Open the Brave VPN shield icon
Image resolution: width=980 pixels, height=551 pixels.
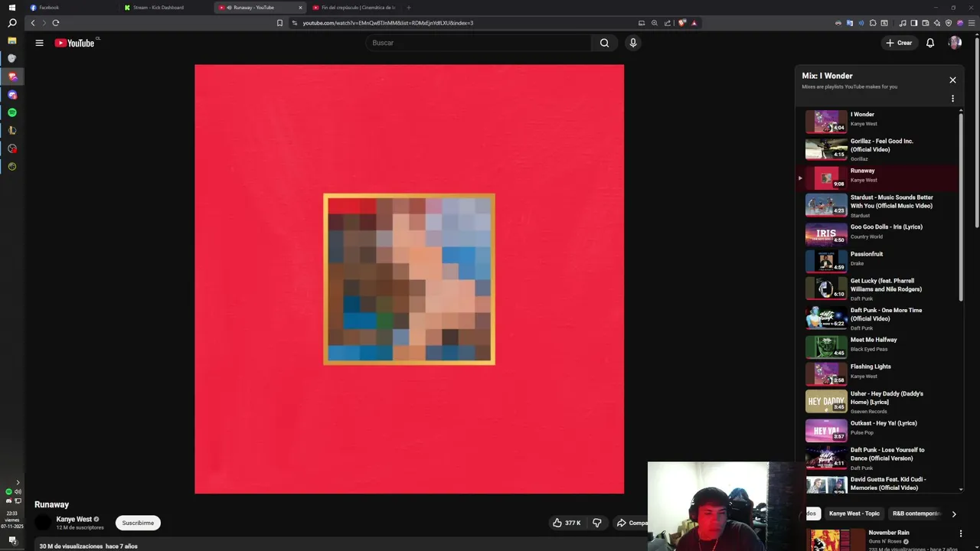(x=949, y=23)
